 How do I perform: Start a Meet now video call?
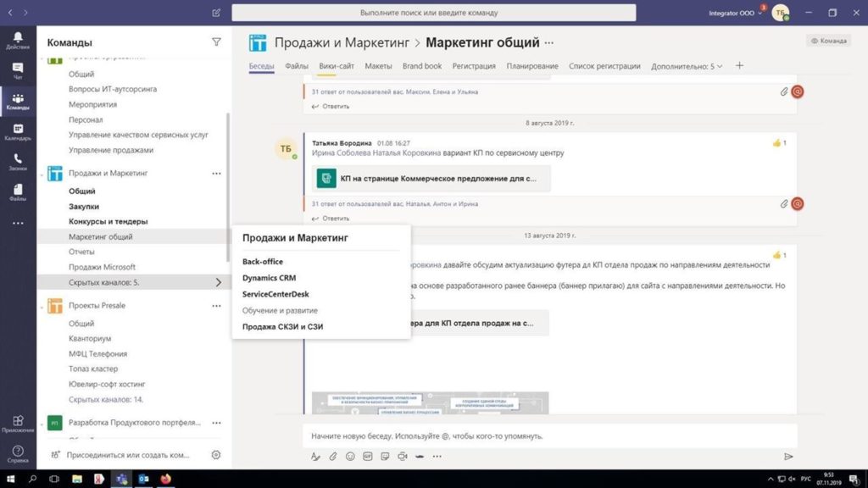coord(403,457)
